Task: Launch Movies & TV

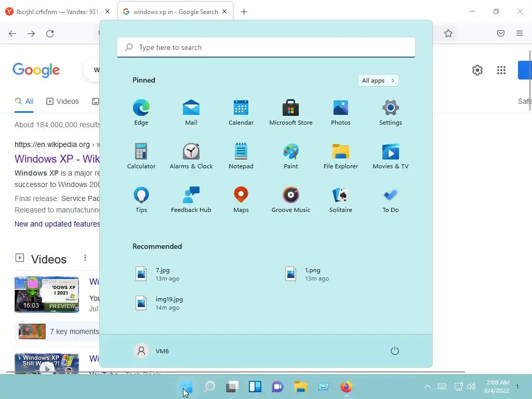Action: (x=391, y=156)
